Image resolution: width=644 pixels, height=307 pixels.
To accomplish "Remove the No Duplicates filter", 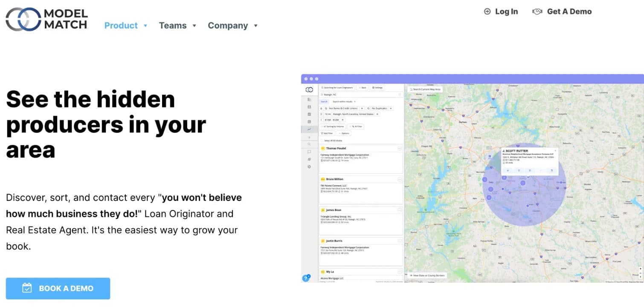I will [391, 109].
